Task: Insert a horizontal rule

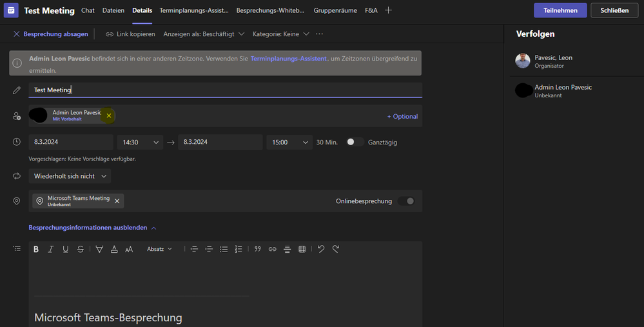Action: (287, 249)
